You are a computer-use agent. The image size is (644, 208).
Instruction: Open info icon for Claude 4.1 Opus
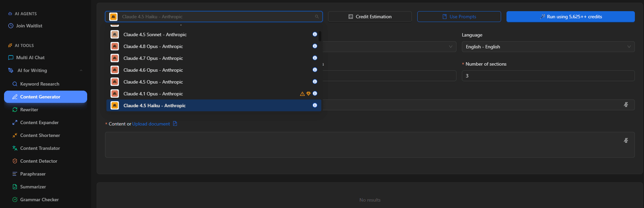click(x=315, y=93)
